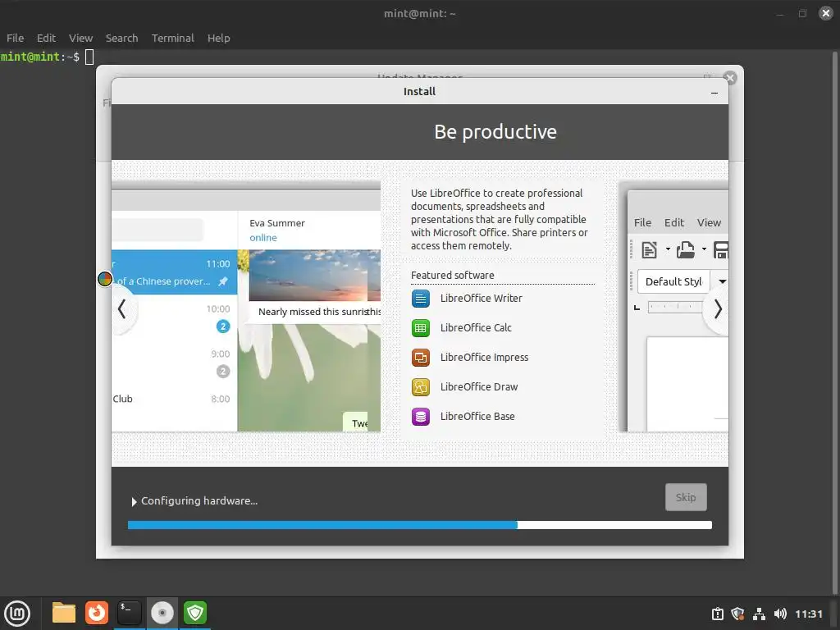Close the Update Manager window
Image resolution: width=840 pixels, height=630 pixels.
point(729,78)
